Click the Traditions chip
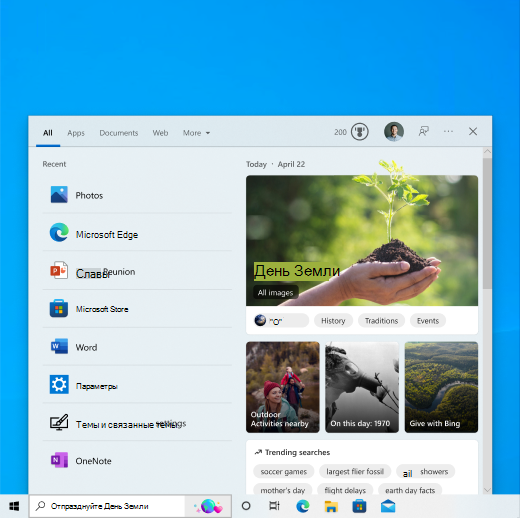Screen dimensions: 520x518 (x=381, y=321)
